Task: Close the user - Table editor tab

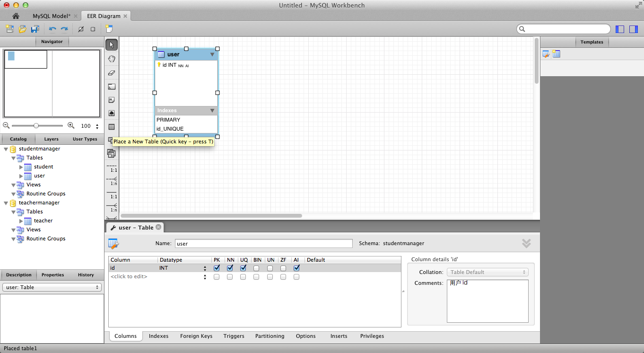Action: click(x=158, y=227)
